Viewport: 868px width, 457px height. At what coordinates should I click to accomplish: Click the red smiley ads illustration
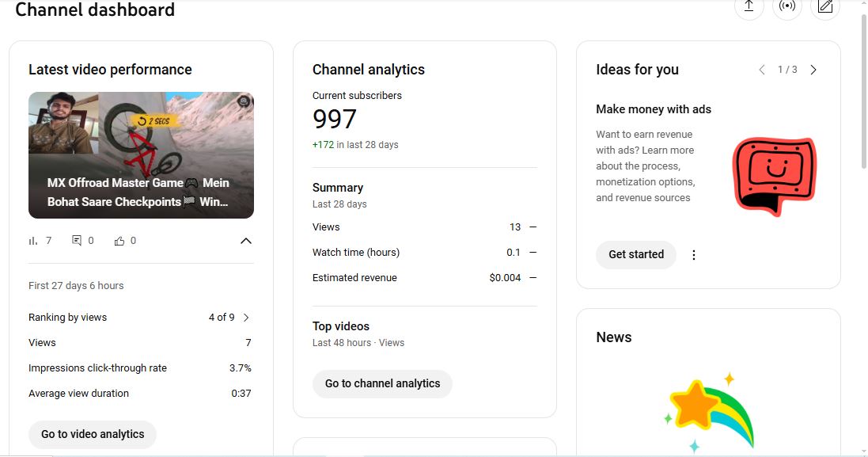pos(774,176)
